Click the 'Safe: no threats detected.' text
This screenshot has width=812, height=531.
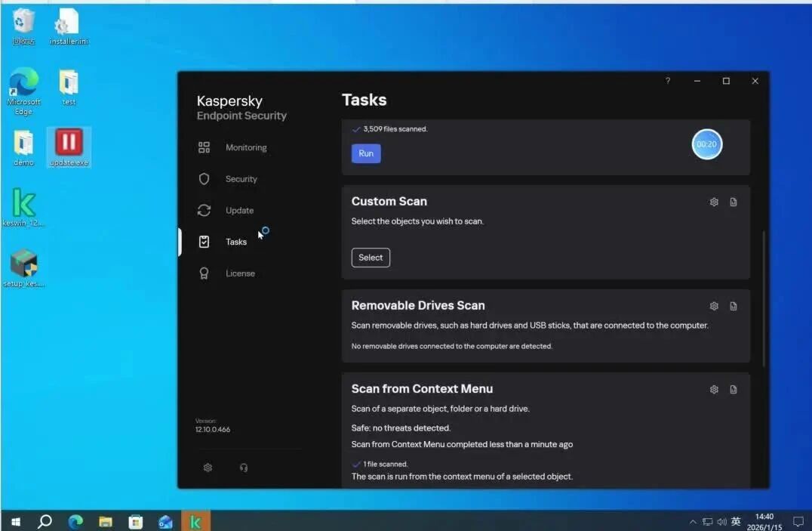coord(401,428)
